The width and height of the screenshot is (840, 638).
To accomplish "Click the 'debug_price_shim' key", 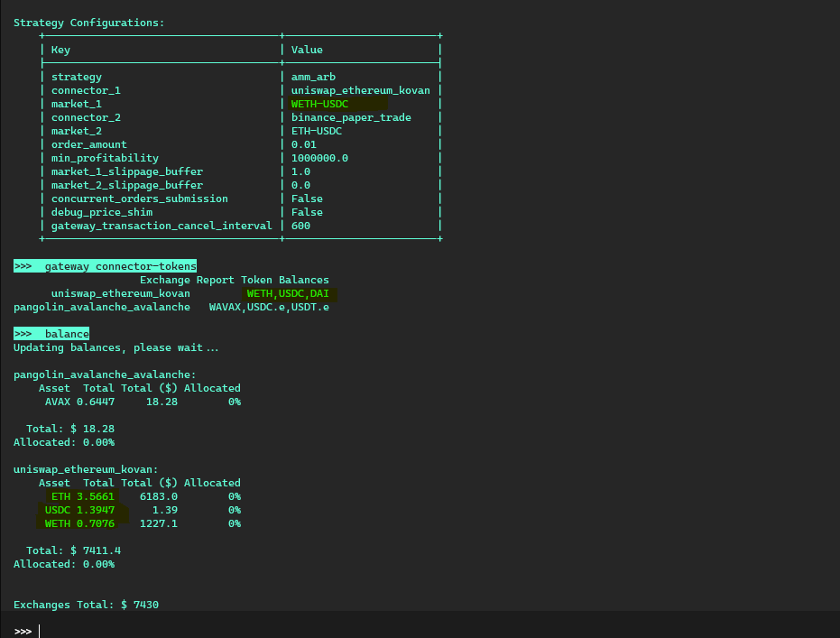I will coord(102,212).
